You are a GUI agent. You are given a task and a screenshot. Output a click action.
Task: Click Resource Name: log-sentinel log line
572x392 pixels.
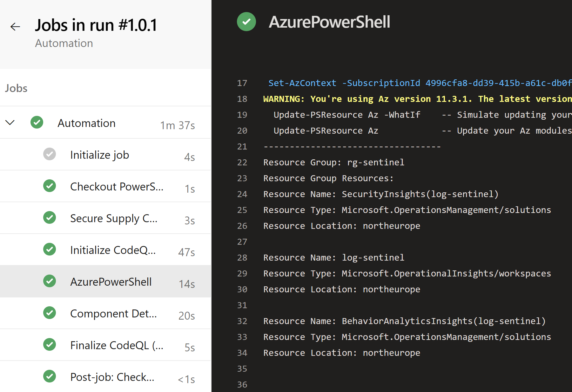334,258
